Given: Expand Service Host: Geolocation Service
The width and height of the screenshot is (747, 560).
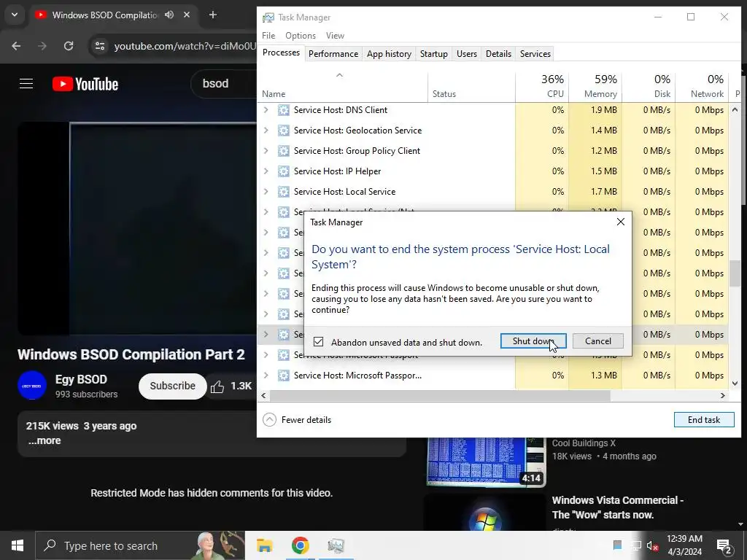Looking at the screenshot, I should click(x=266, y=131).
